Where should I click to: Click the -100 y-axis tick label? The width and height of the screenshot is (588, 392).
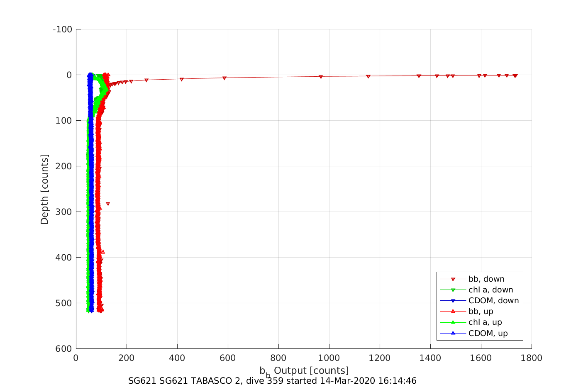point(63,29)
